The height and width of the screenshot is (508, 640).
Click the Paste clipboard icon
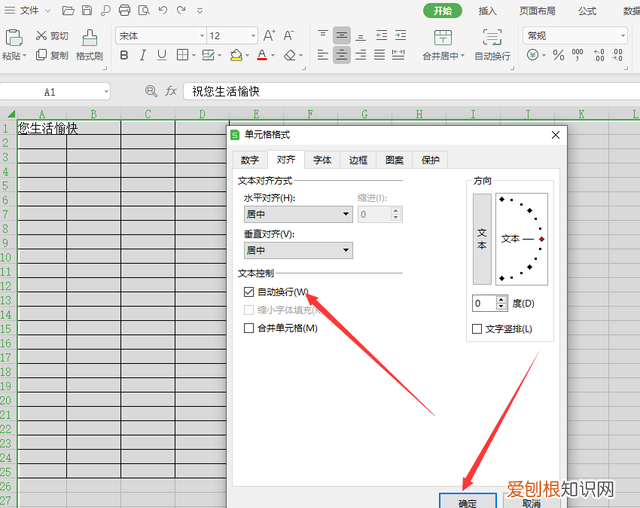point(13,38)
